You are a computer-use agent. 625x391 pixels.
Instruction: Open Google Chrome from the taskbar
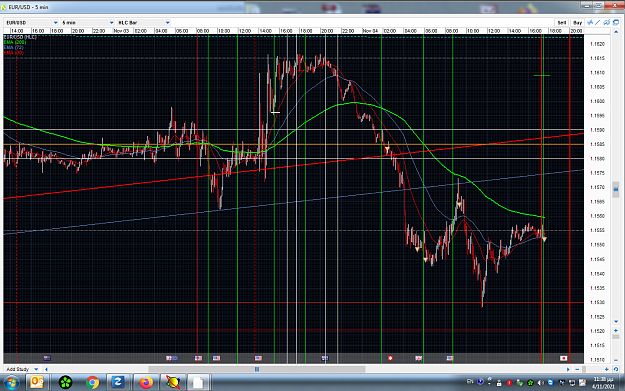point(92,383)
